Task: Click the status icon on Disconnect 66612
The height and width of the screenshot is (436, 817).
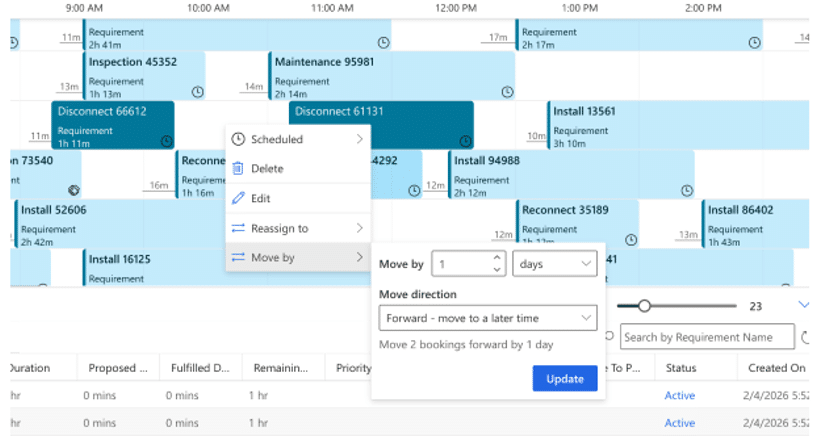Action: pos(165,141)
